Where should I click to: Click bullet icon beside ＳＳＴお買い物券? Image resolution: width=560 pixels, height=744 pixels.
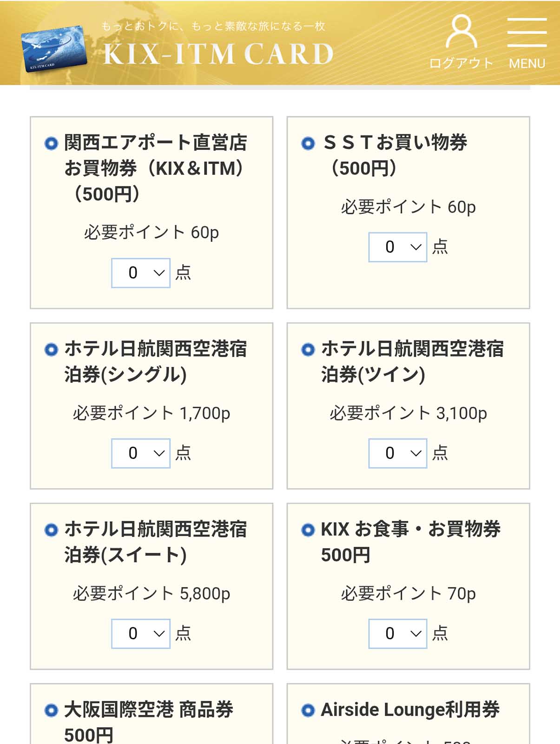(x=308, y=143)
